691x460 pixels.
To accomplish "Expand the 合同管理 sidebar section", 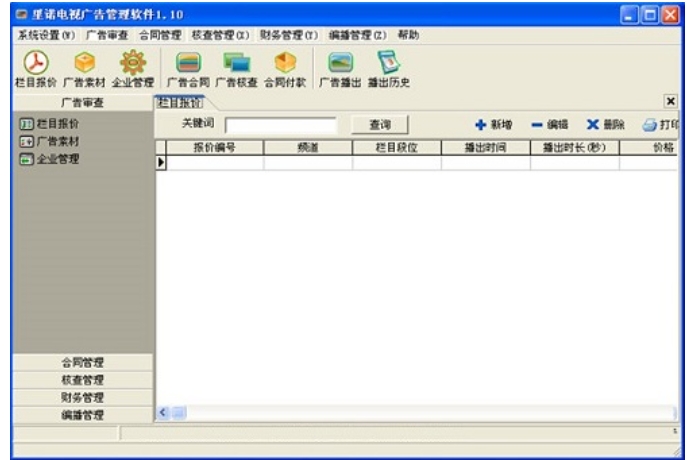I will (83, 363).
